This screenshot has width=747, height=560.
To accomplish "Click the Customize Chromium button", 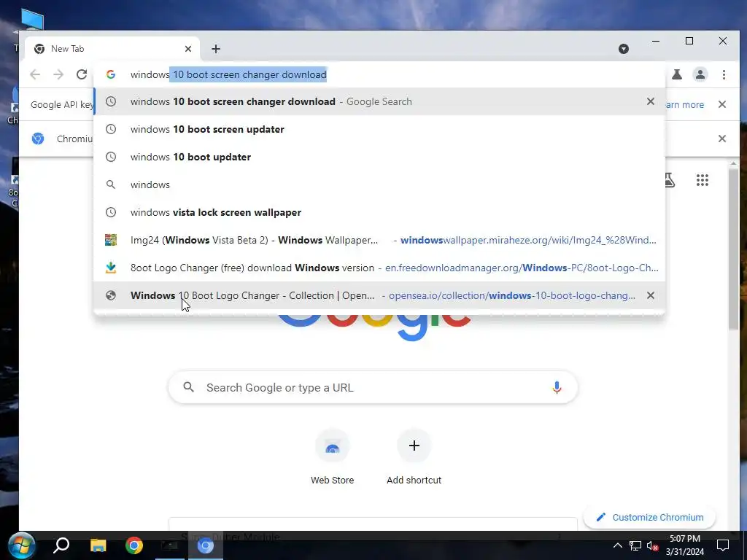I will tap(649, 517).
